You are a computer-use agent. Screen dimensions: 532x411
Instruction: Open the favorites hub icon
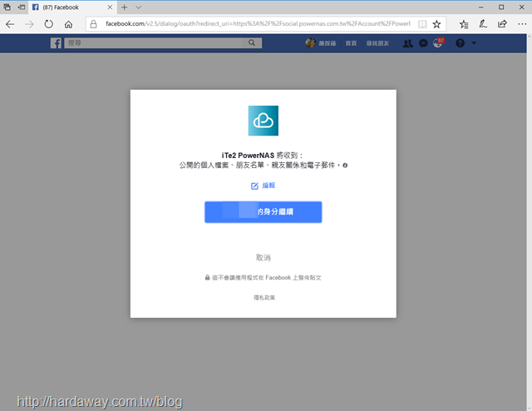tap(464, 24)
